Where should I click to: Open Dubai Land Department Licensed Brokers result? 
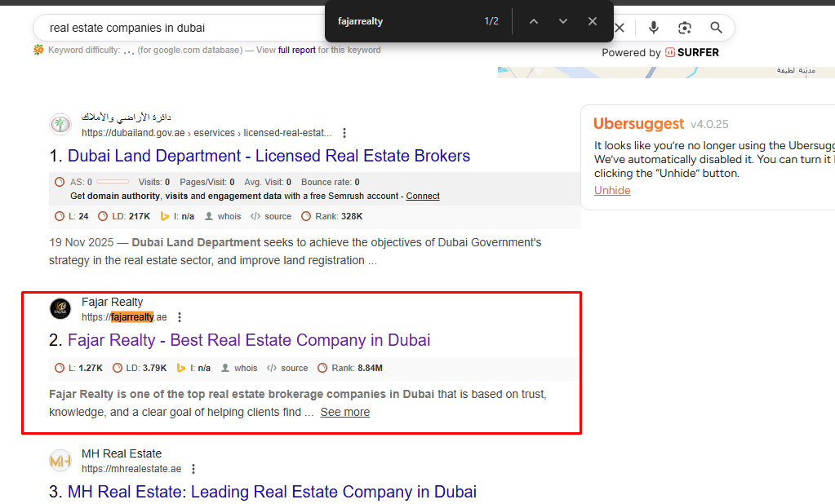pyautogui.click(x=269, y=156)
